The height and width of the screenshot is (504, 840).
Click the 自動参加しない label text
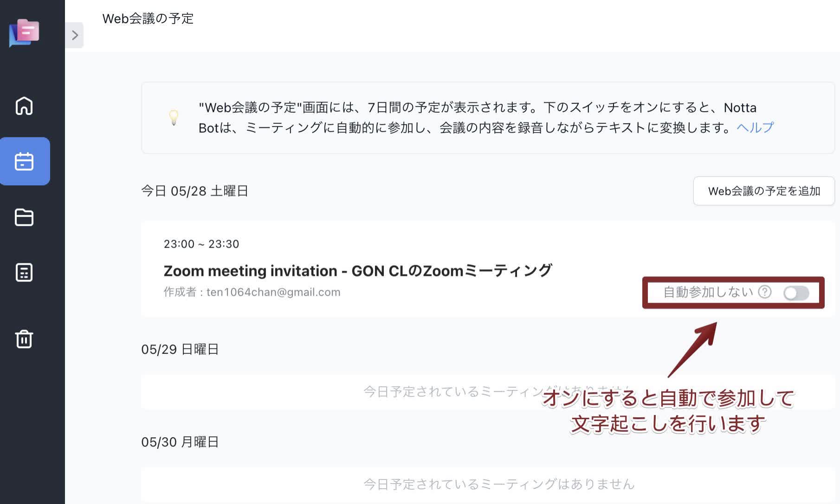[x=708, y=292]
